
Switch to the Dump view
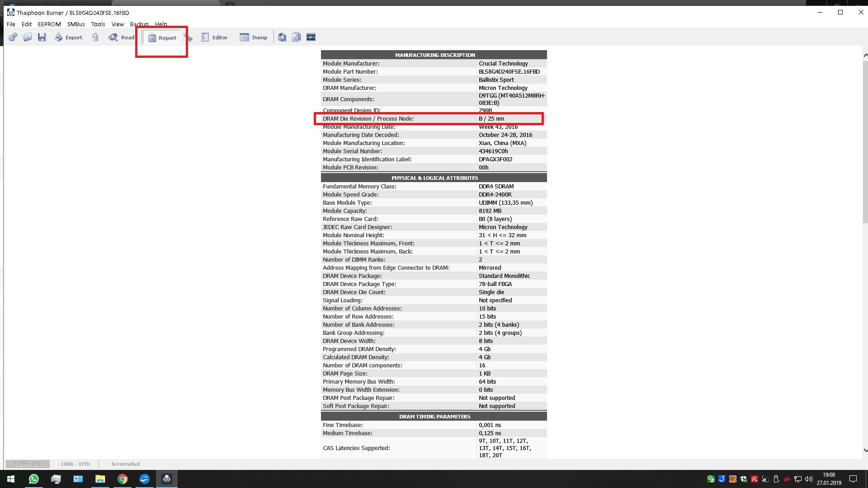[254, 38]
